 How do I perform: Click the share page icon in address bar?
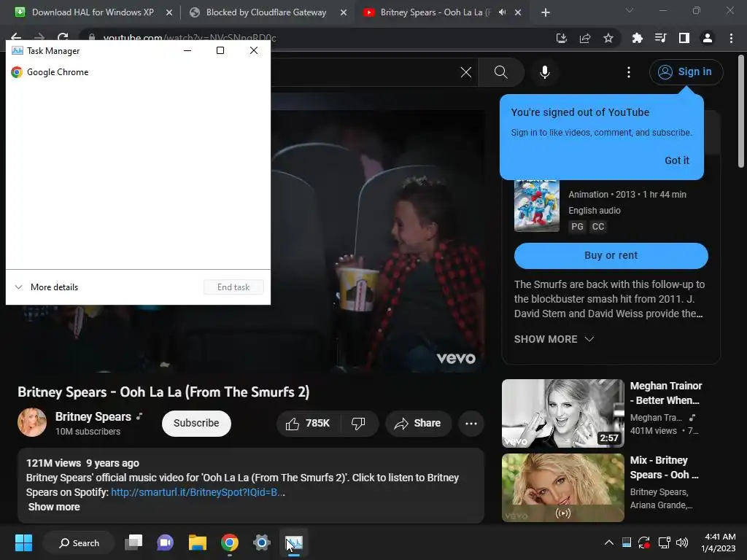(x=585, y=38)
